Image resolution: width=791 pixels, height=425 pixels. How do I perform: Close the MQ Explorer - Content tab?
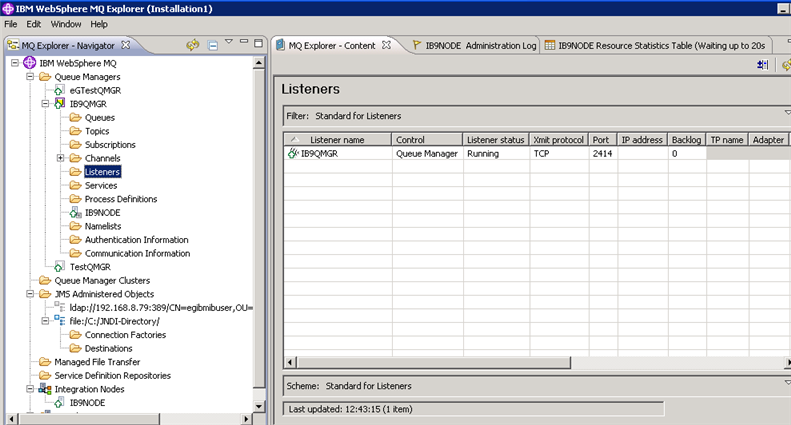point(386,44)
